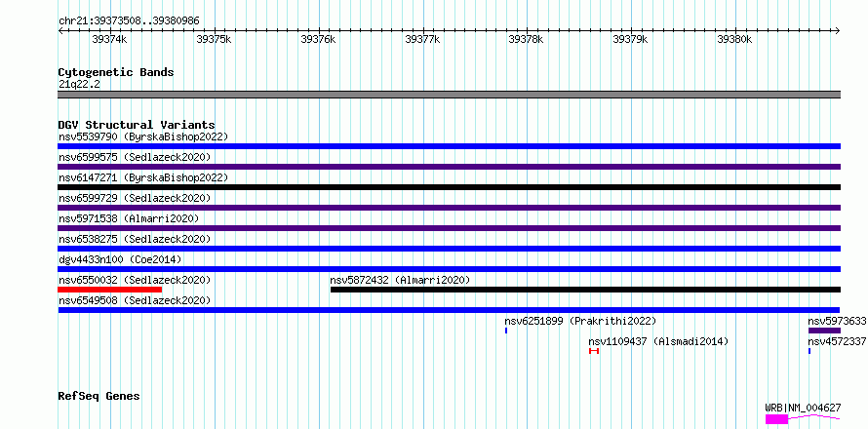This screenshot has width=868, height=429.
Task: Click the WRB|NM_004627 gene label
Action: 803,408
